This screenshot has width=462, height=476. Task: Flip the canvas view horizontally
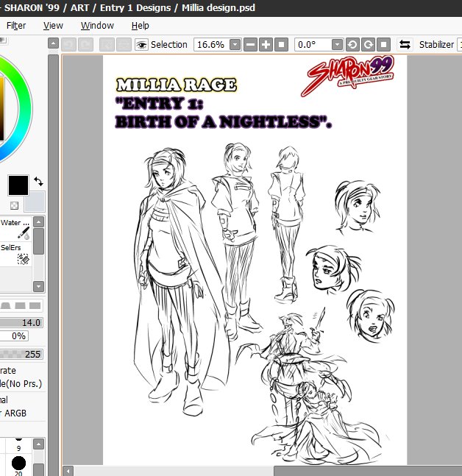405,45
